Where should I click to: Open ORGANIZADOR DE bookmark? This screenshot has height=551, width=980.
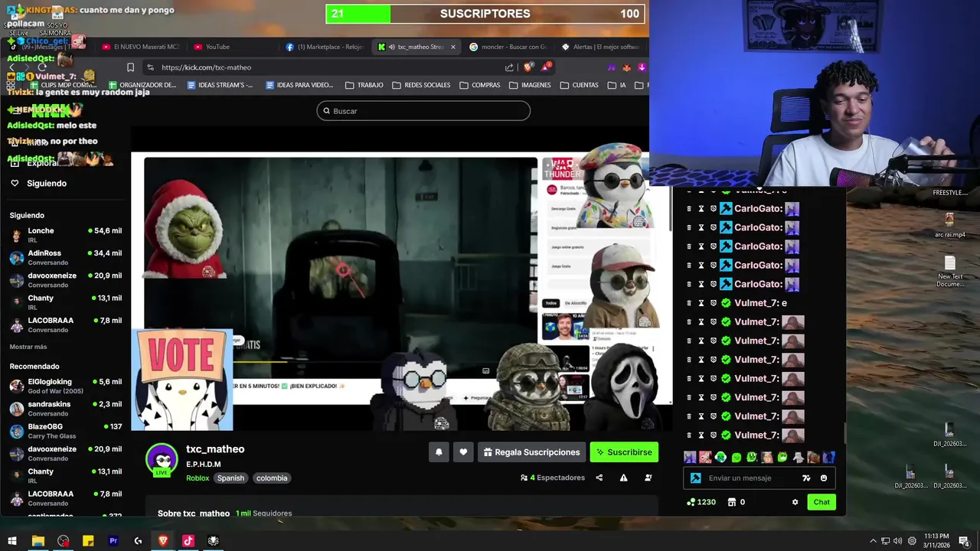(142, 85)
